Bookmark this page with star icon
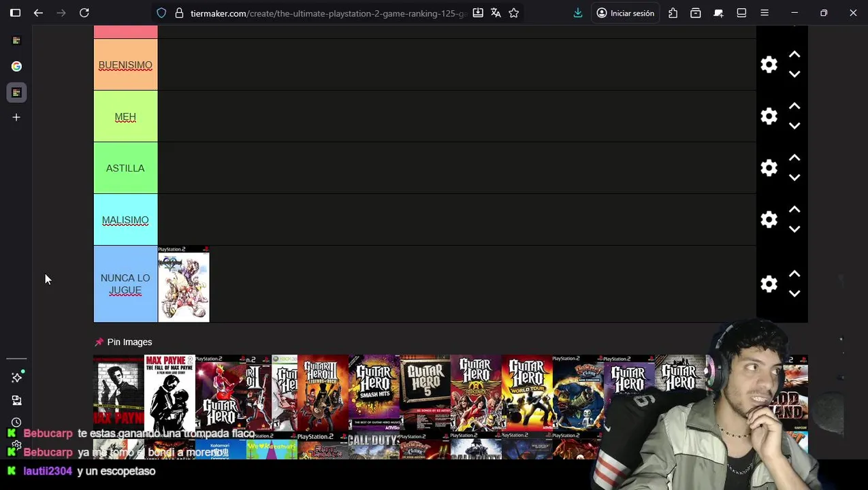The width and height of the screenshot is (868, 490). click(x=514, y=13)
